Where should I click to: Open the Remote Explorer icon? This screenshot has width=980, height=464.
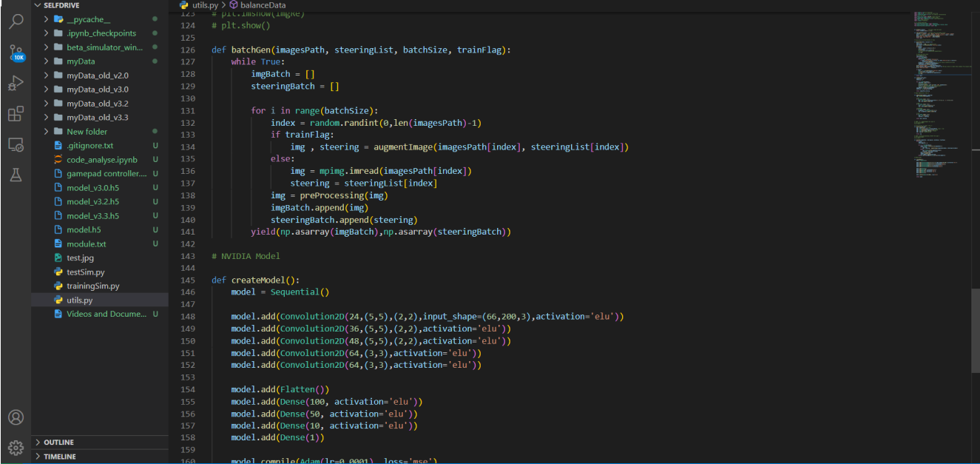(x=16, y=144)
